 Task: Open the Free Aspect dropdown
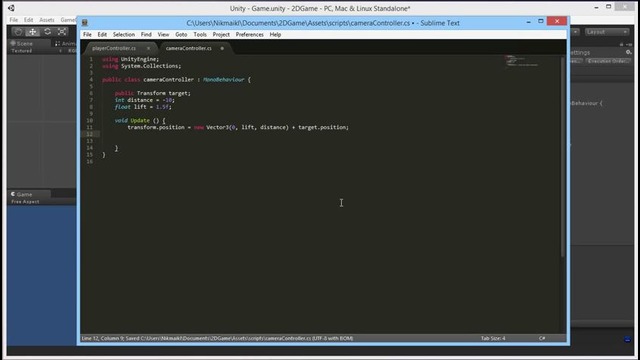coord(25,202)
